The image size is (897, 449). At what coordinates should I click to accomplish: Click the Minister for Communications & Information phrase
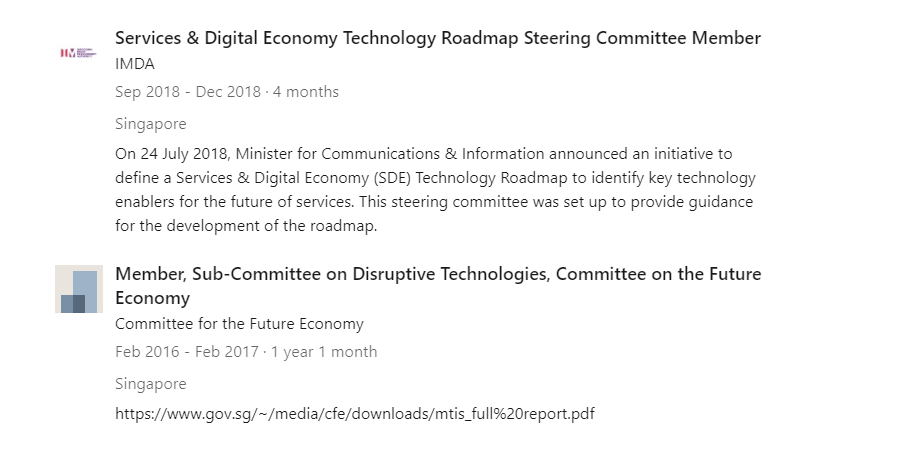[x=390, y=154]
